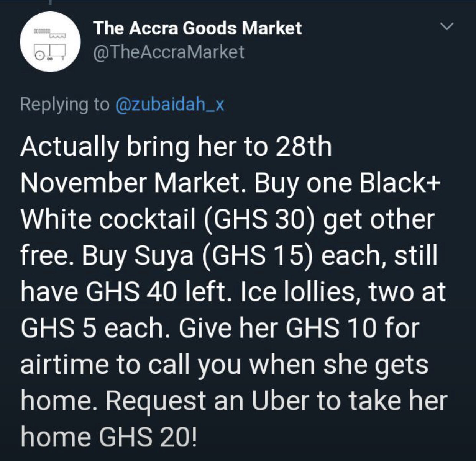Click the word airtime in the tweet

65,365
